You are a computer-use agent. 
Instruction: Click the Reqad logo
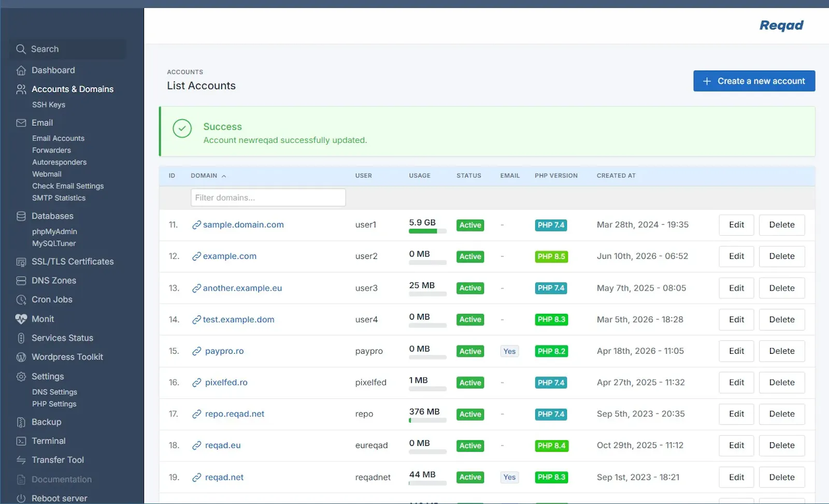pos(781,25)
